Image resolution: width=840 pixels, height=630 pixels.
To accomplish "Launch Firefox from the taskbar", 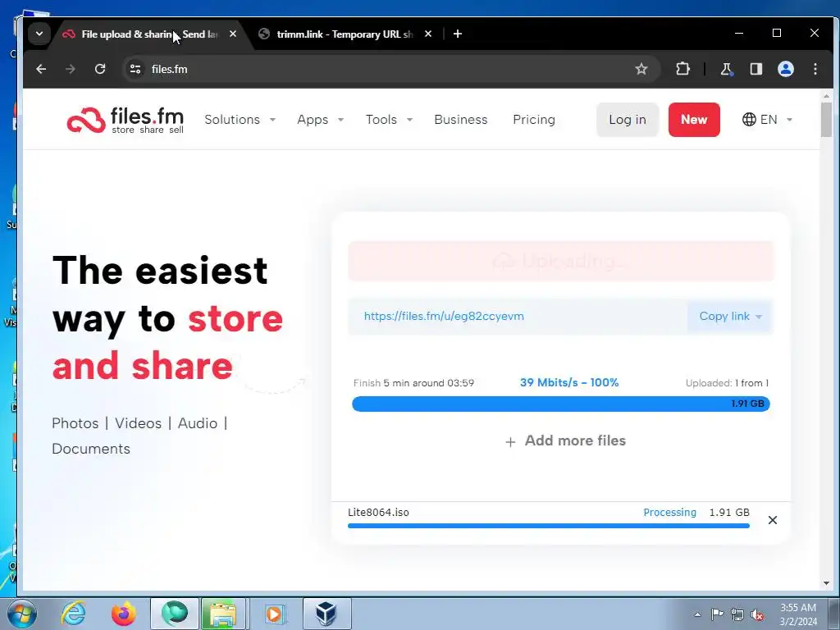I will coord(123,614).
